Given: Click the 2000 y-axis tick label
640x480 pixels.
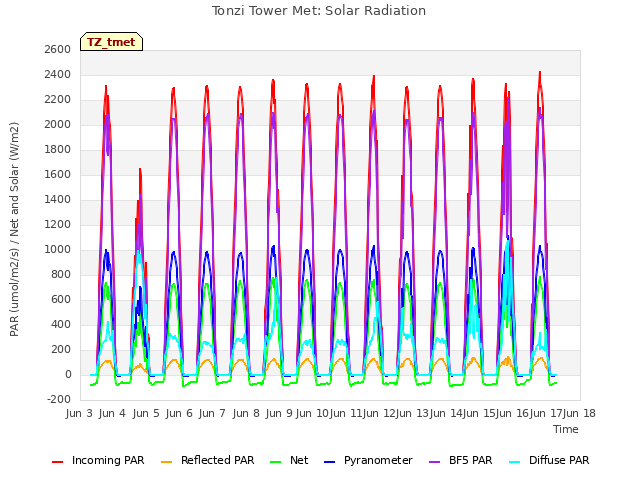Looking at the screenshot, I should coord(58,124).
